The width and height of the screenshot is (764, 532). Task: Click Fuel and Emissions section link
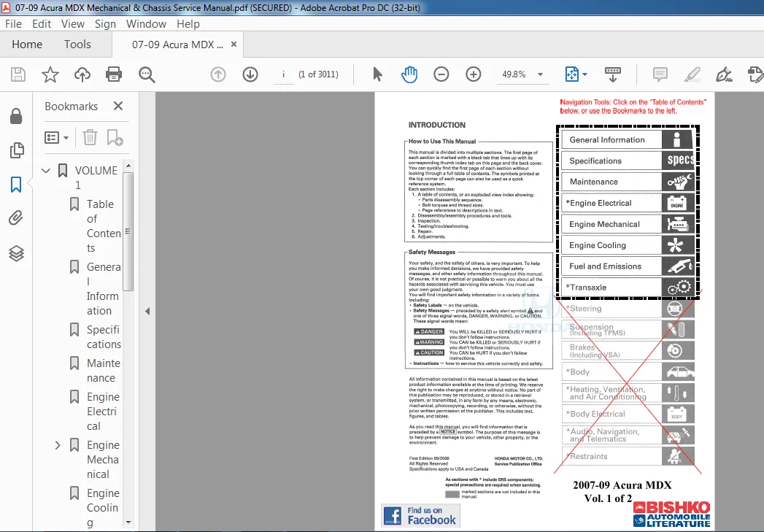point(628,266)
